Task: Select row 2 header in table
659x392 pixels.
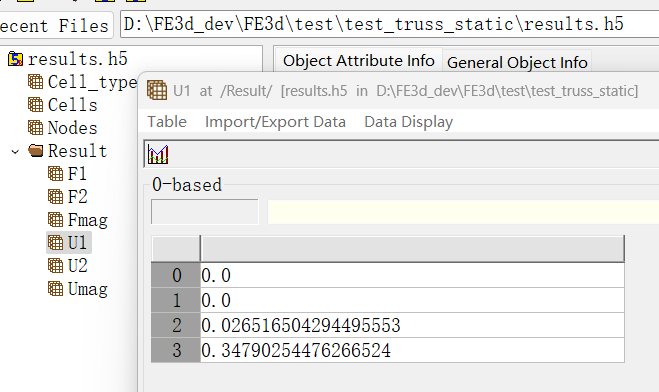Action: (x=176, y=325)
